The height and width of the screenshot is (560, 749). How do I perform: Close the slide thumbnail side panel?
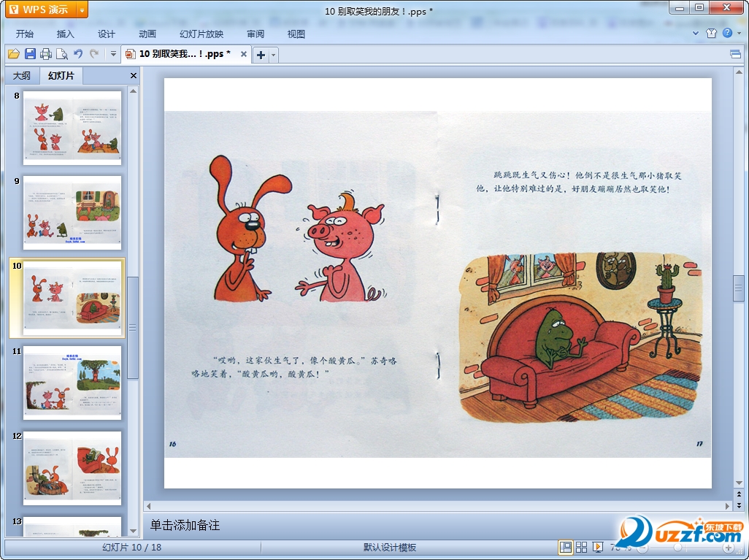coord(134,75)
